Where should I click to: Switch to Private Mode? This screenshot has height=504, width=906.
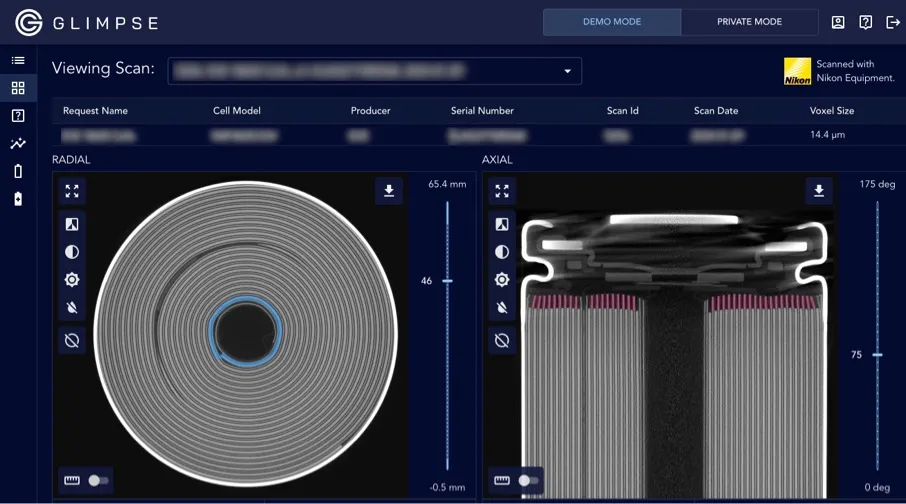coord(749,22)
